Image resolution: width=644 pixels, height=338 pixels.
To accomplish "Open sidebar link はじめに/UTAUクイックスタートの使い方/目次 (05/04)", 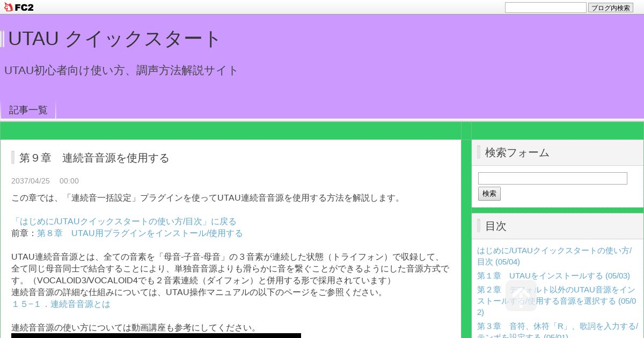I will pyautogui.click(x=554, y=256).
